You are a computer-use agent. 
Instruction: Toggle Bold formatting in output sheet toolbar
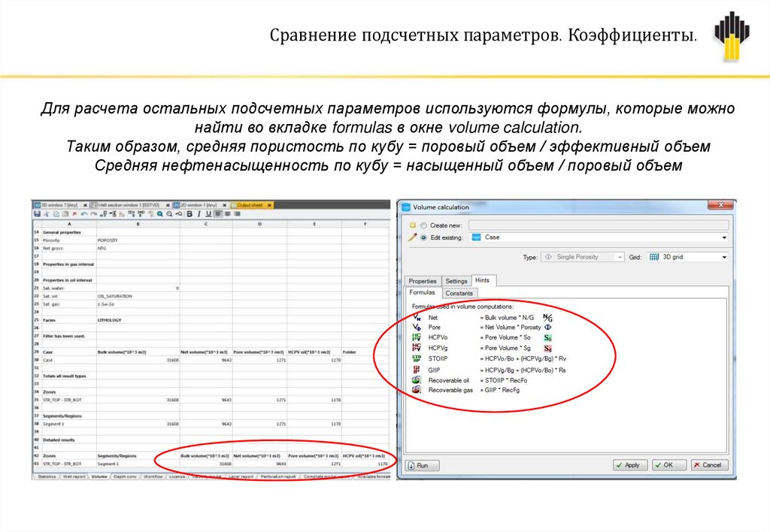189,214
